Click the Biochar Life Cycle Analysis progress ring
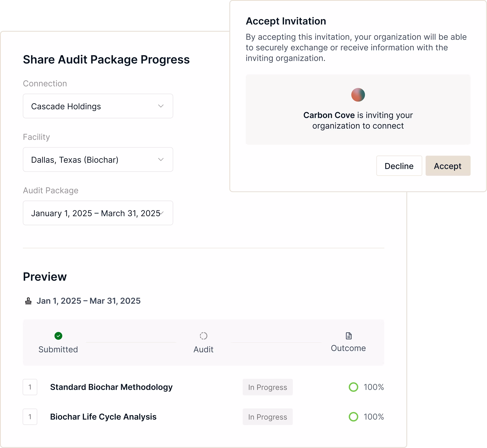The height and width of the screenshot is (448, 487). coord(353,417)
